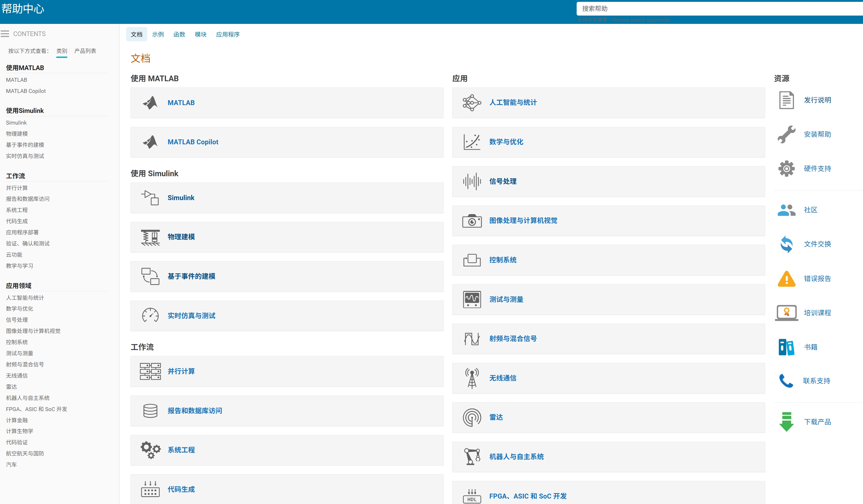
Task: Click the green download arrow icon
Action: [x=786, y=421]
